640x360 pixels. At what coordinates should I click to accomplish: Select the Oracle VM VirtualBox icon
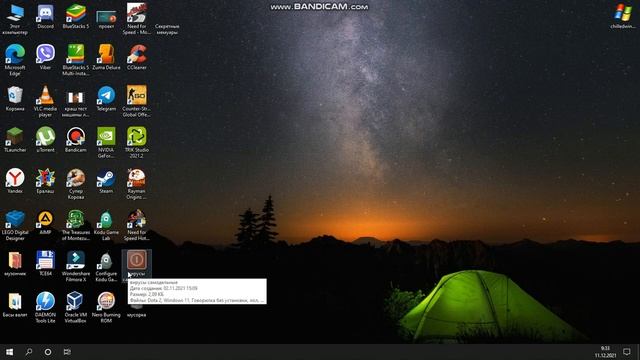(76, 307)
